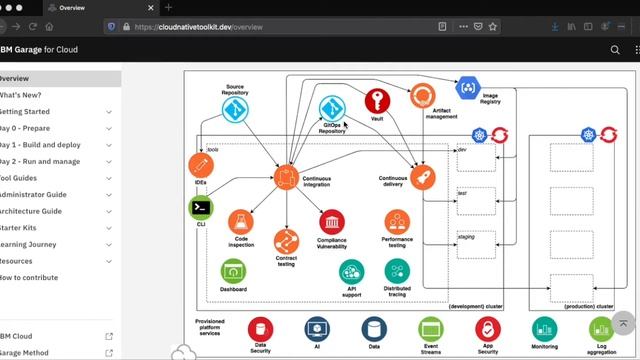Screen dimensions: 640x360
Task: Click the red sync icon on production cluster
Action: point(609,135)
